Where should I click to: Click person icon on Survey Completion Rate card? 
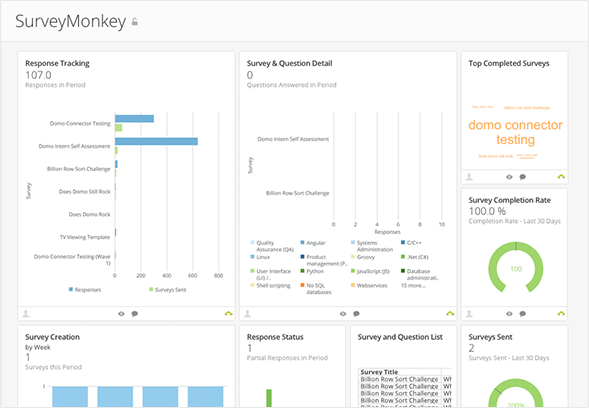click(469, 313)
